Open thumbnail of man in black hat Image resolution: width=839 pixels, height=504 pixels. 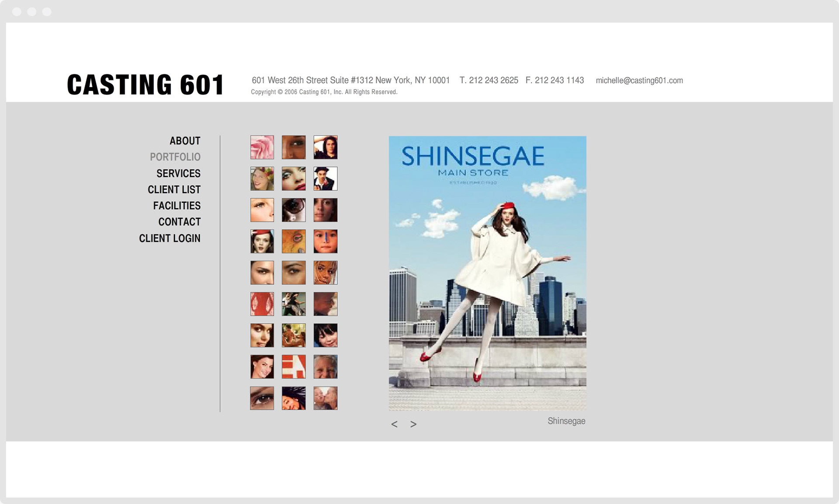pyautogui.click(x=326, y=179)
